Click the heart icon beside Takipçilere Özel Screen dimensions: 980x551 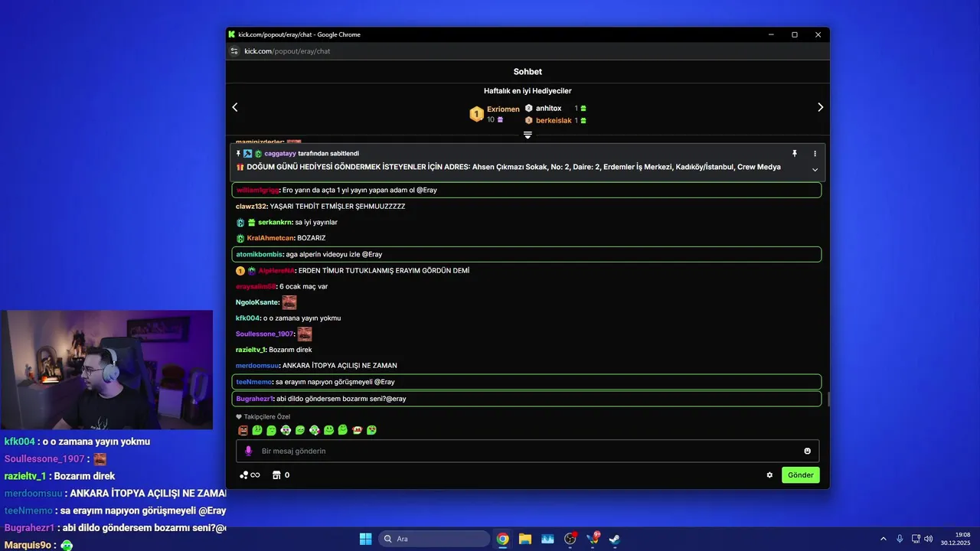tap(239, 417)
